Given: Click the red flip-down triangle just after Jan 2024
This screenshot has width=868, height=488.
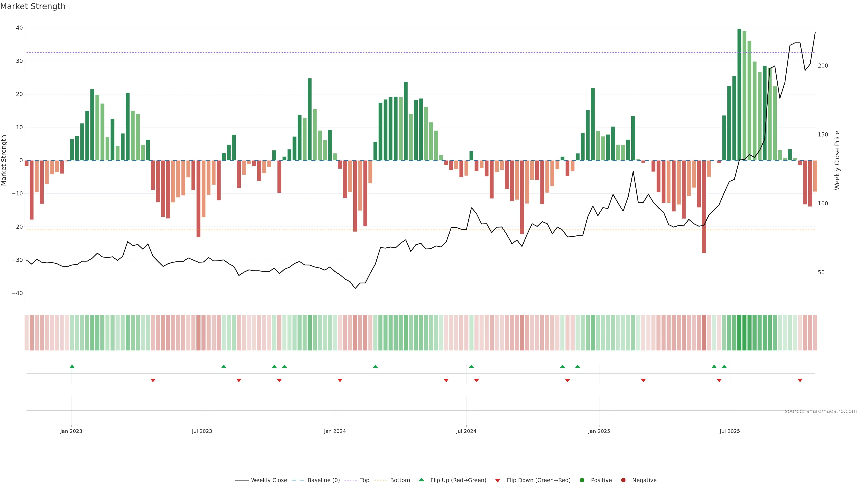Looking at the screenshot, I should 340,380.
